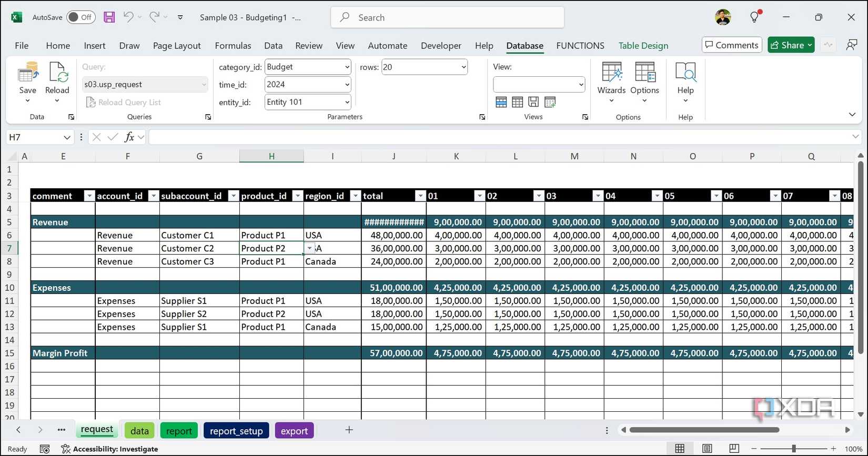The width and height of the screenshot is (868, 456).
Task: Click the Search box in title bar
Action: 448,17
